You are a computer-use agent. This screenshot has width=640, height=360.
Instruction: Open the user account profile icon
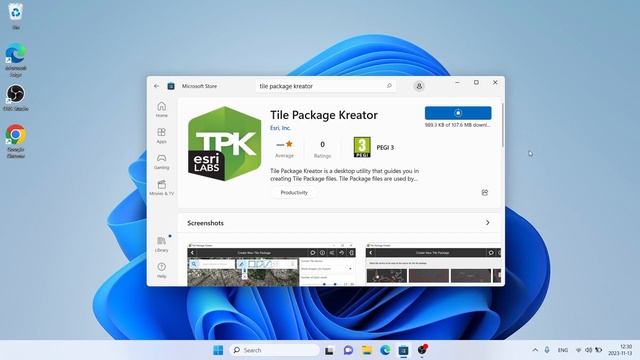click(x=419, y=86)
